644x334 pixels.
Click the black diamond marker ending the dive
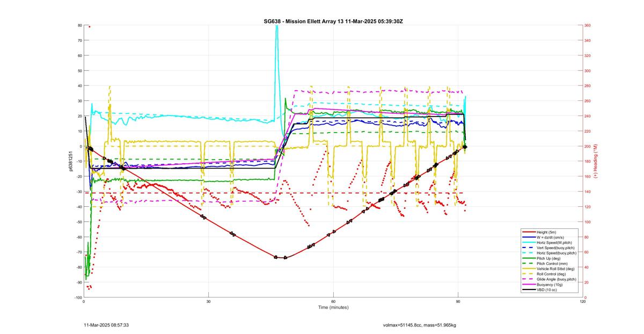[465, 147]
